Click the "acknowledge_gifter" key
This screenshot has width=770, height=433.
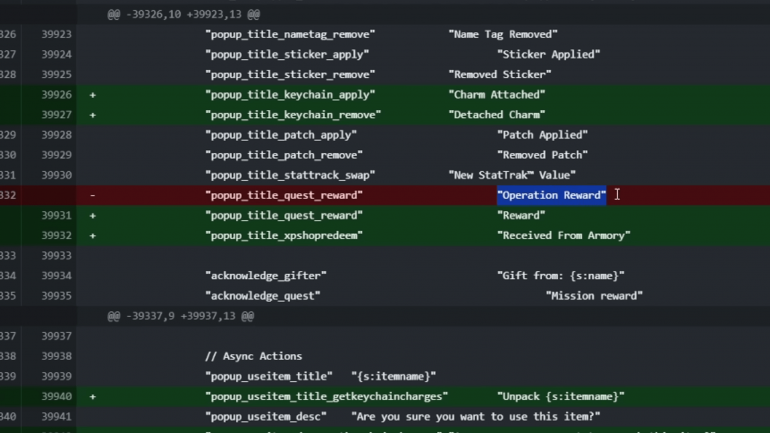tap(265, 275)
